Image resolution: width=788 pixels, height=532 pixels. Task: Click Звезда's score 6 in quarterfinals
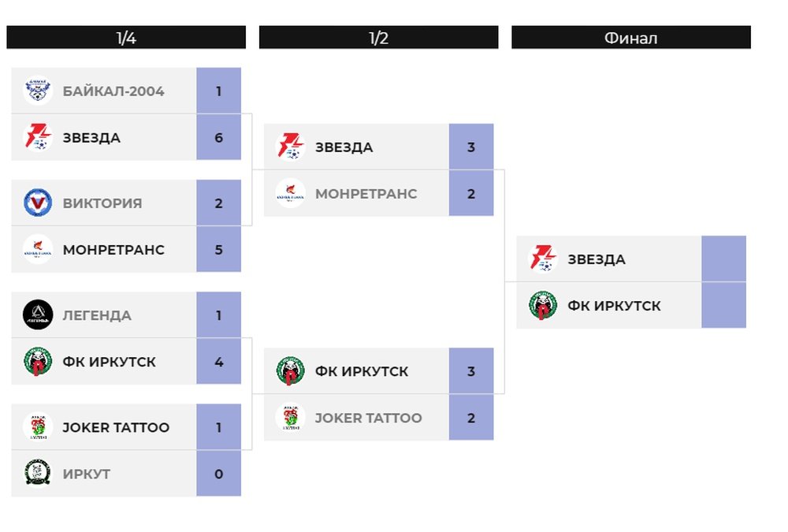pyautogui.click(x=218, y=137)
